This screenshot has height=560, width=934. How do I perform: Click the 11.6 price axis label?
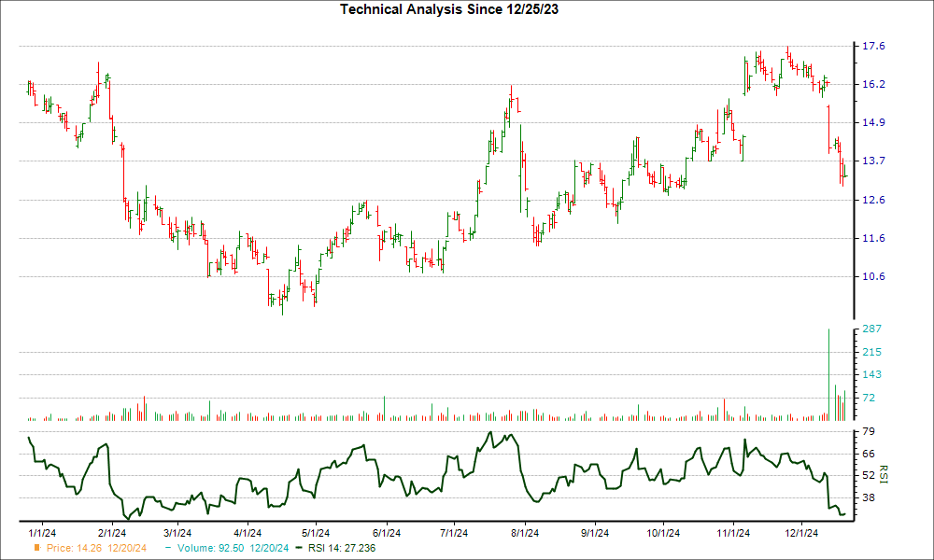coord(872,238)
